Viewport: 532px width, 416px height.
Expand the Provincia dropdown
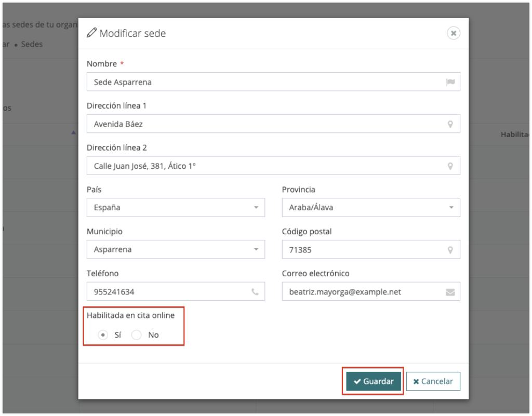pyautogui.click(x=371, y=207)
